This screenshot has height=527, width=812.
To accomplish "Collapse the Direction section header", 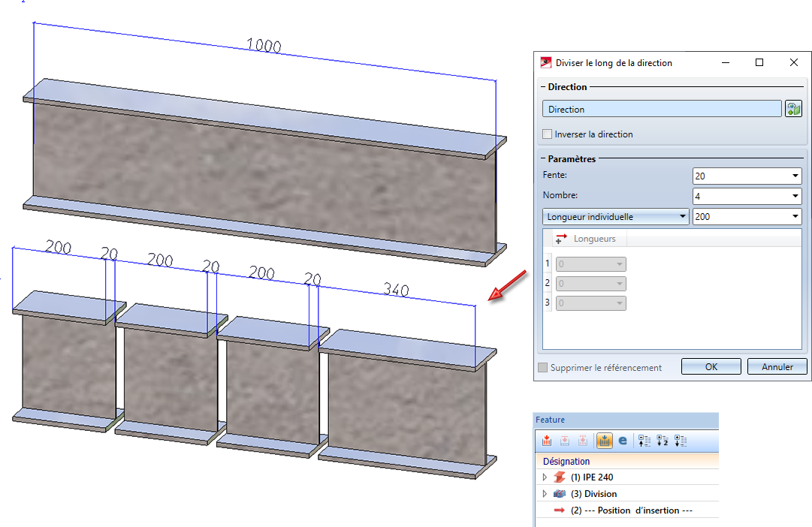I will [543, 87].
